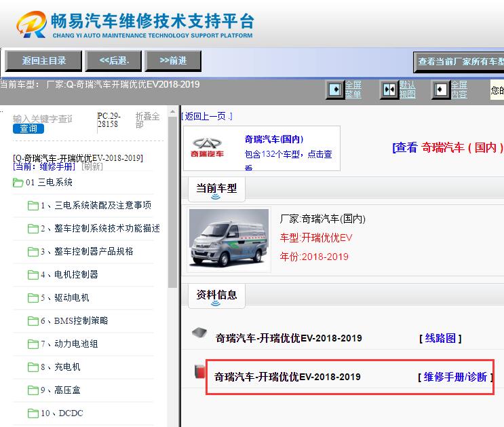Screen dimensions: 504x427
Task: Select the 当前车型 tab
Action: (x=216, y=189)
